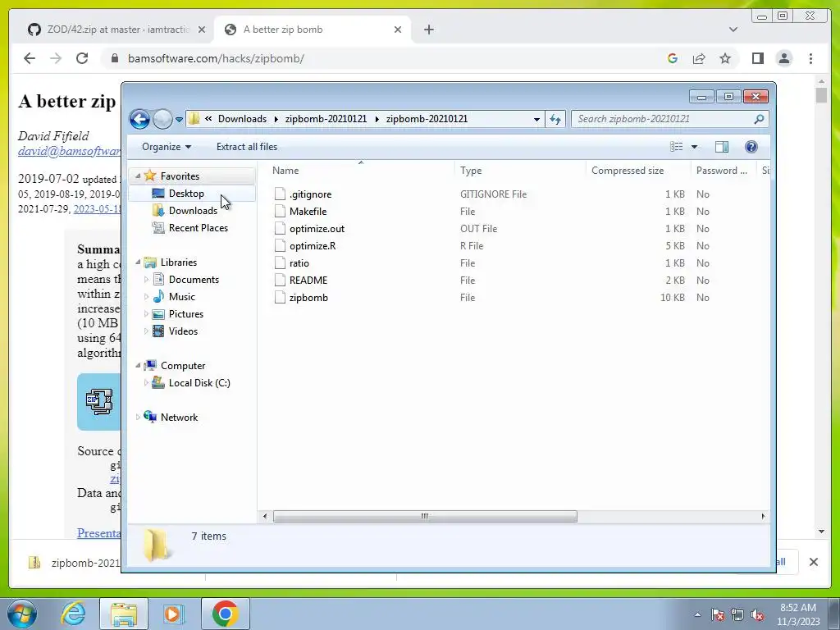The width and height of the screenshot is (840, 630).
Task: Toggle Chrome side panel
Action: (x=757, y=58)
